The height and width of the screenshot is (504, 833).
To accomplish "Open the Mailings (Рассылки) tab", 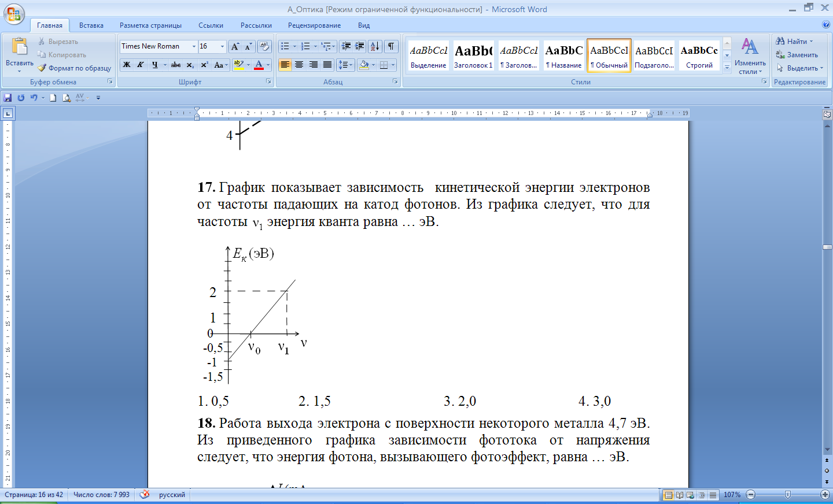I will [x=256, y=25].
